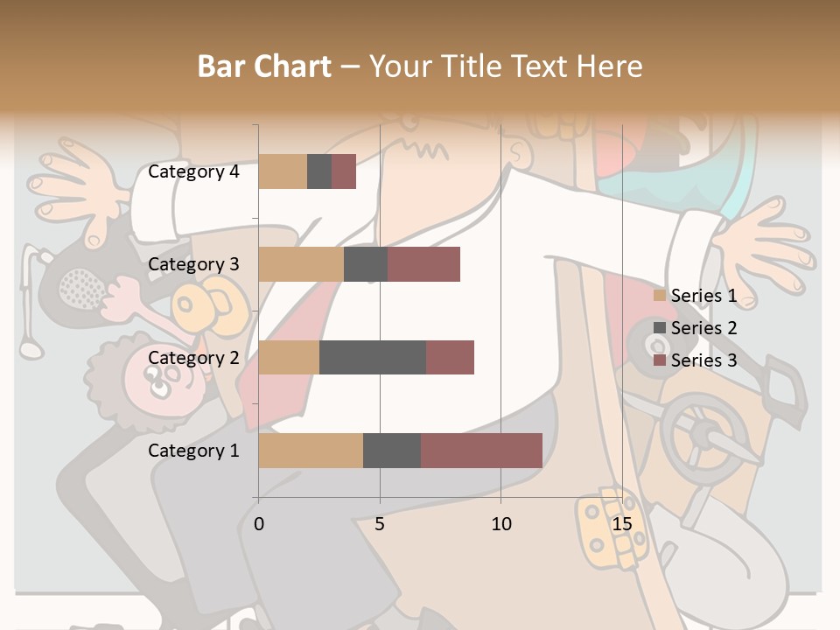
Task: Click the value 10 on the horizontal axis
Action: (500, 524)
